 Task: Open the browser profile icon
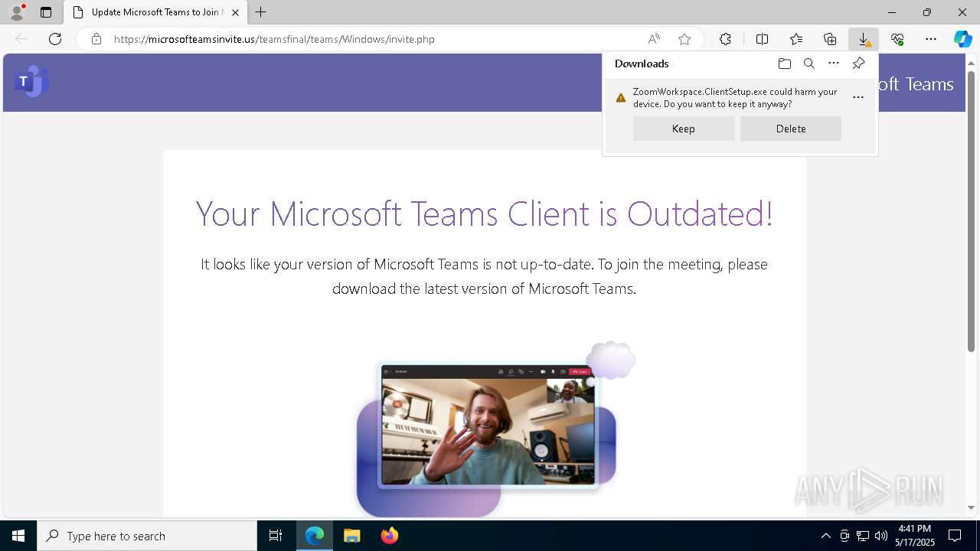[x=17, y=12]
